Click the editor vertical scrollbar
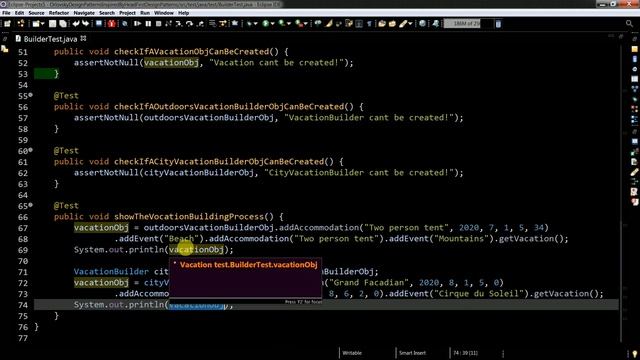Viewport: 640px width, 360px height. click(621, 192)
